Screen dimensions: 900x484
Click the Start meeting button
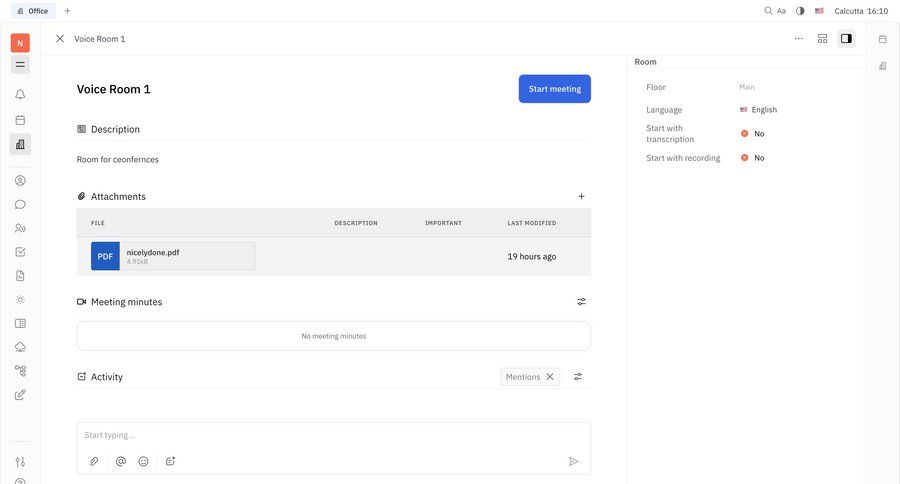coord(554,89)
